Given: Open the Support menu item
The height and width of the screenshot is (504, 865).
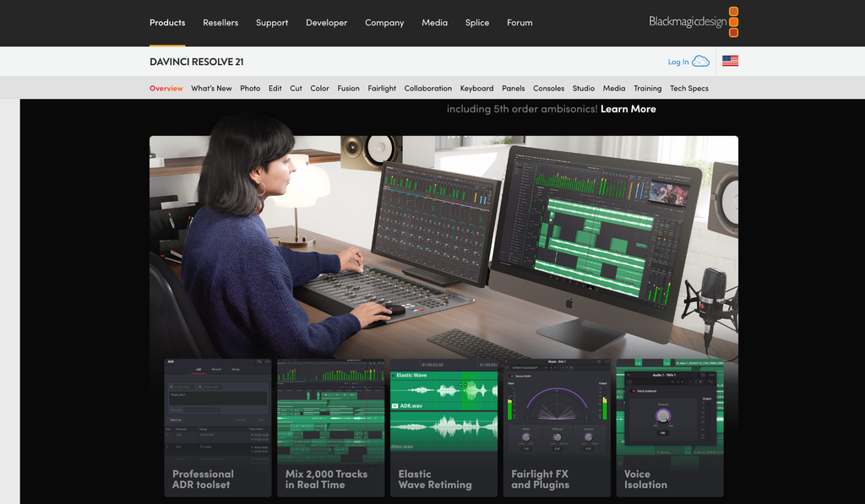Looking at the screenshot, I should coord(272,23).
